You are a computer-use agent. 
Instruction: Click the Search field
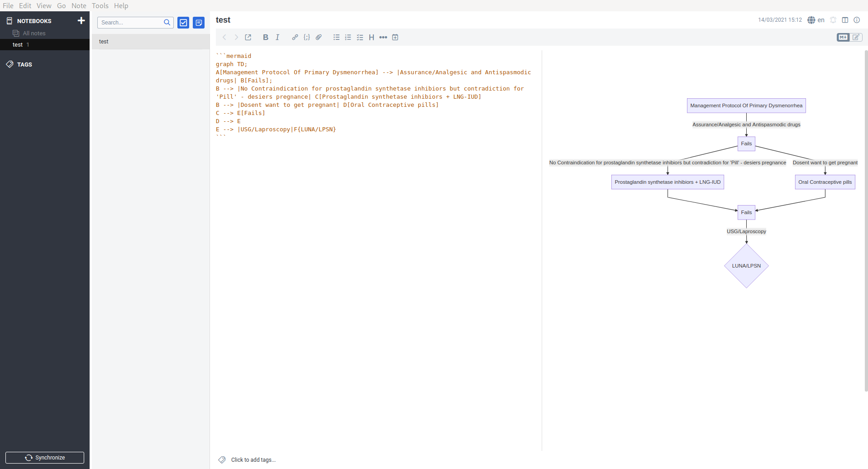pyautogui.click(x=131, y=22)
